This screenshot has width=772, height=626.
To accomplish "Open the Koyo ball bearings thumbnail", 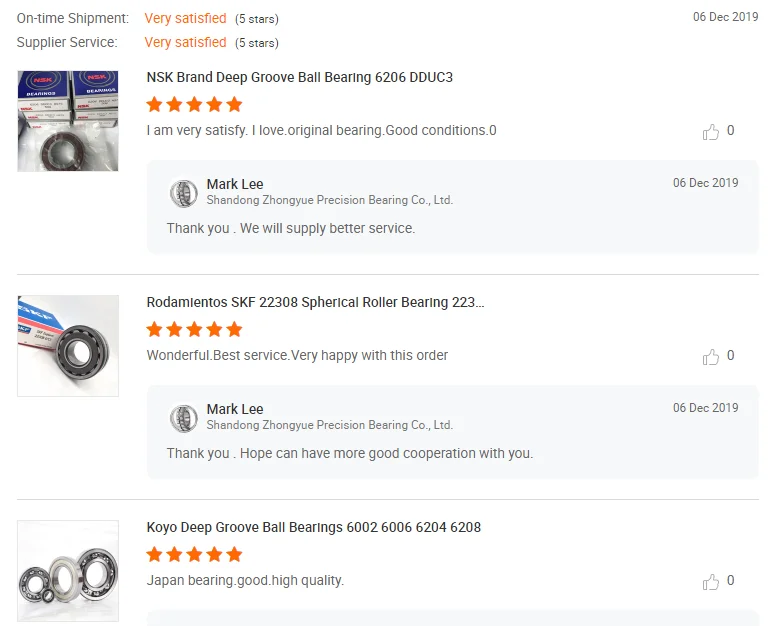I will tap(68, 571).
